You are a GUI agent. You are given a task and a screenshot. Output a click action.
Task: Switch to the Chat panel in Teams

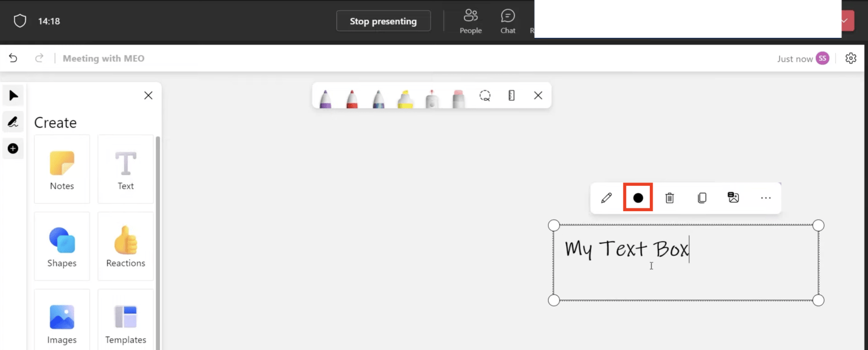pyautogui.click(x=507, y=21)
